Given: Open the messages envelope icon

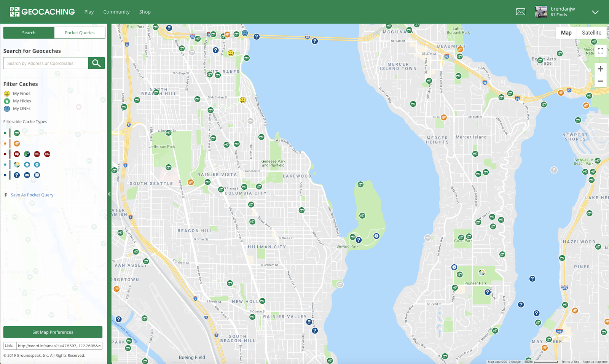Looking at the screenshot, I should tap(521, 12).
